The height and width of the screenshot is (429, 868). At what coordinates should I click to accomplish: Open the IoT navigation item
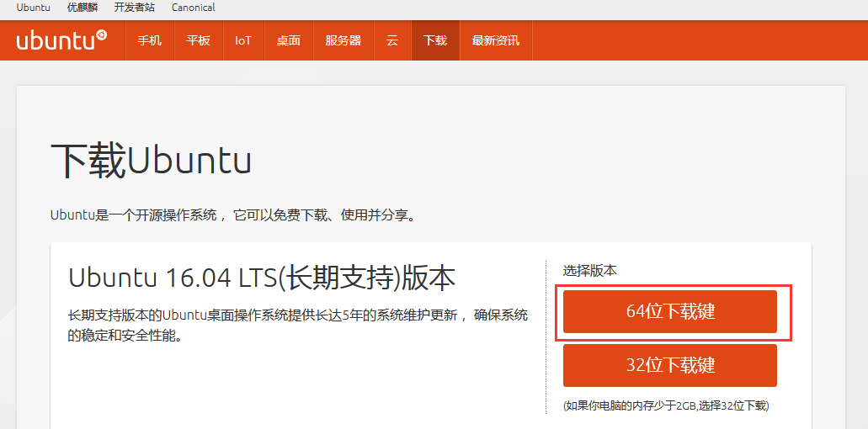pos(243,40)
